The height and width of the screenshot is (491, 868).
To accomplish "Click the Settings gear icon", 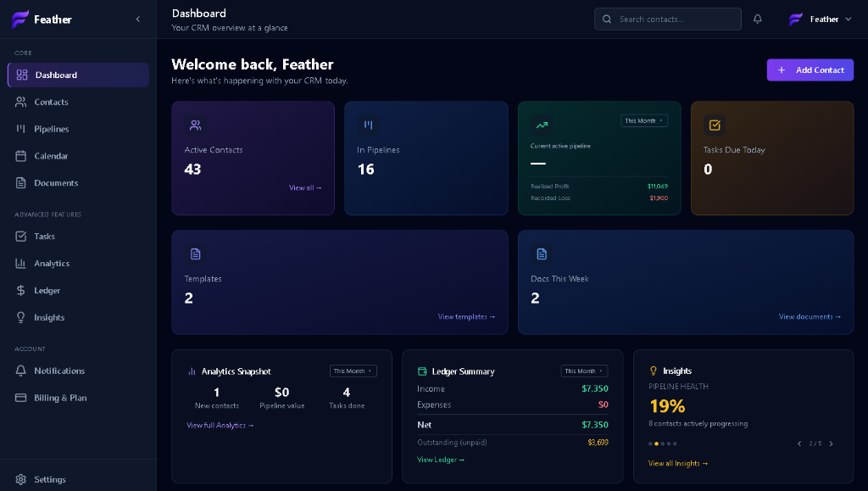I will 20,479.
